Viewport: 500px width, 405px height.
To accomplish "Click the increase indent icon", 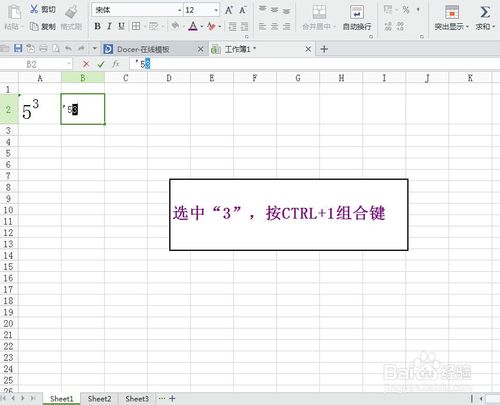I will (x=245, y=26).
